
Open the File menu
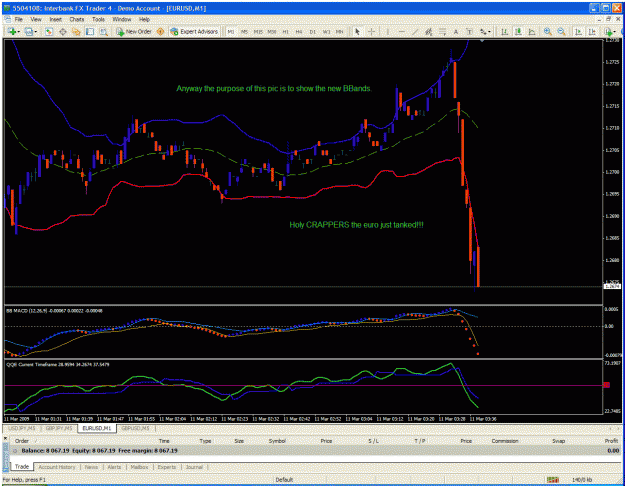19,19
